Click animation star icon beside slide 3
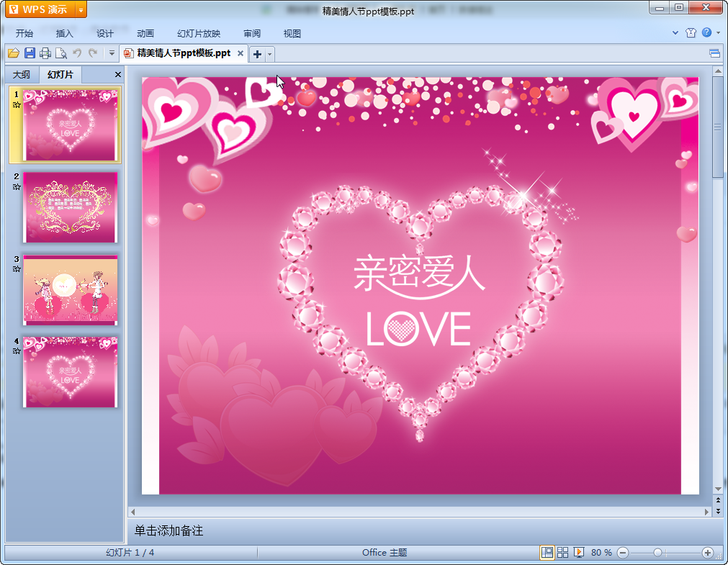The height and width of the screenshot is (565, 728). coord(17,268)
